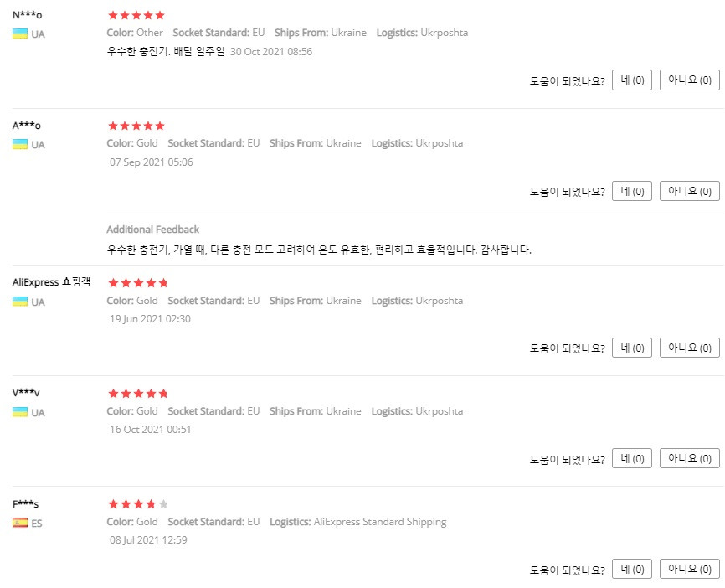Vote 아니요 (0) on A***o's review
The image size is (725, 588).
point(689,191)
